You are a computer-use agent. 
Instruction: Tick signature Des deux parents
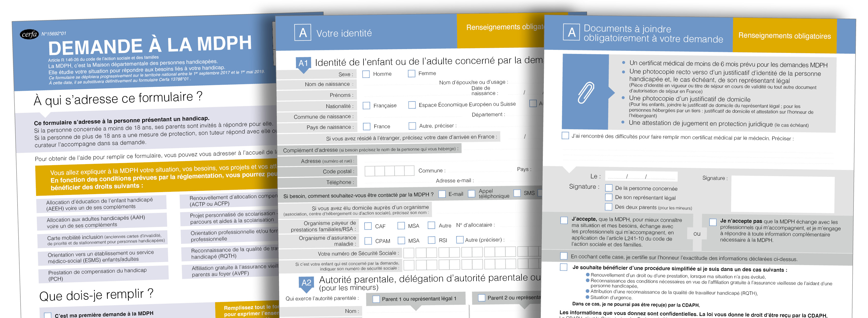608,207
